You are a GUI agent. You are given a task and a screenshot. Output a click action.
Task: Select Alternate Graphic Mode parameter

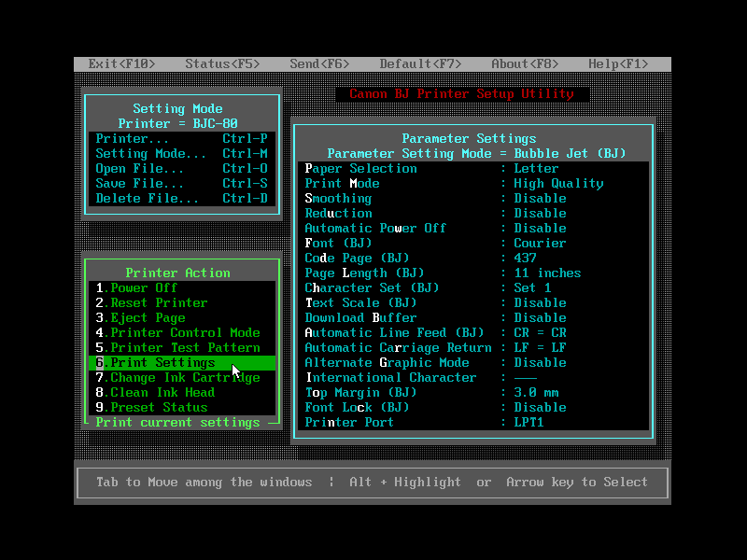tap(473, 362)
